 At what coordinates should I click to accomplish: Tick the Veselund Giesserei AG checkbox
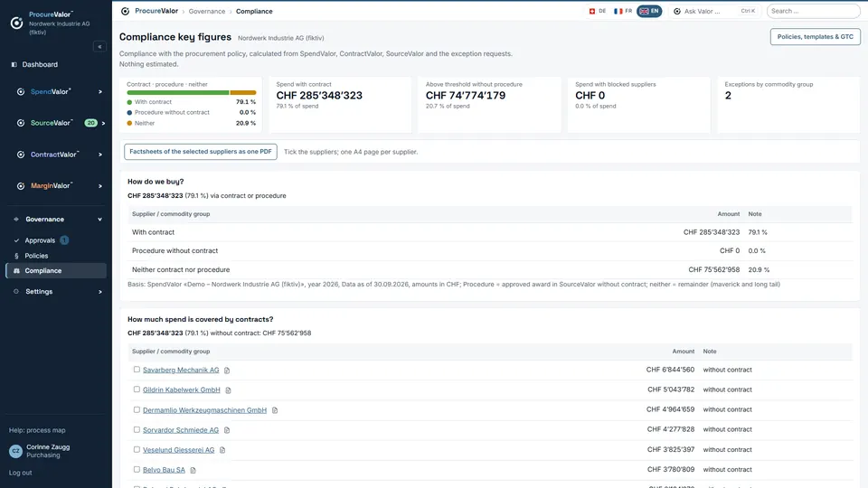(137, 450)
